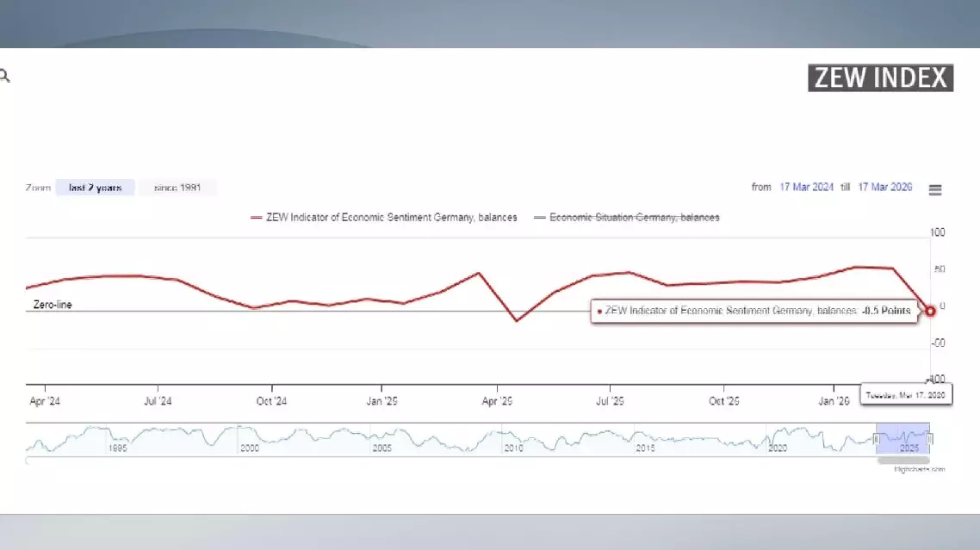Click the ZEW INDEX logo
Image resolution: width=980 pixels, height=550 pixels.
pos(880,77)
